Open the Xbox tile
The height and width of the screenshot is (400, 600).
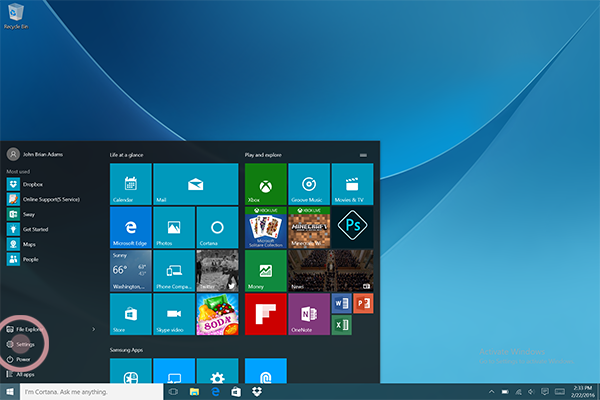coord(266,184)
